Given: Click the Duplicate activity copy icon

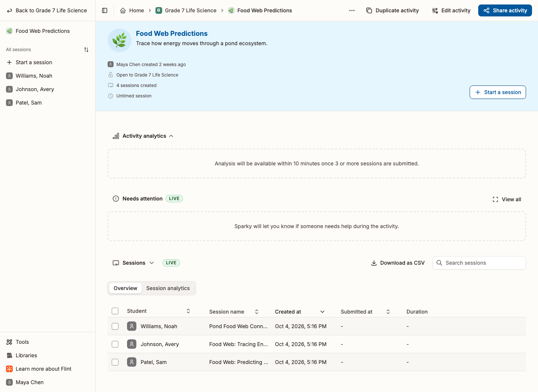Looking at the screenshot, I should [369, 10].
